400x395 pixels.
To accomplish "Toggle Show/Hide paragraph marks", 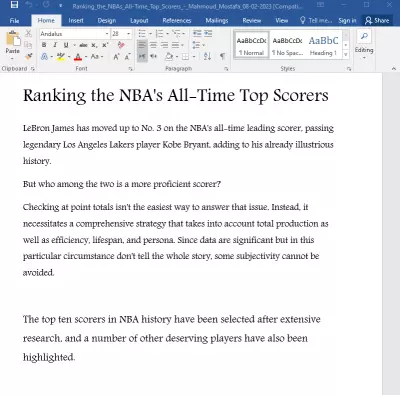I will [222, 56].
